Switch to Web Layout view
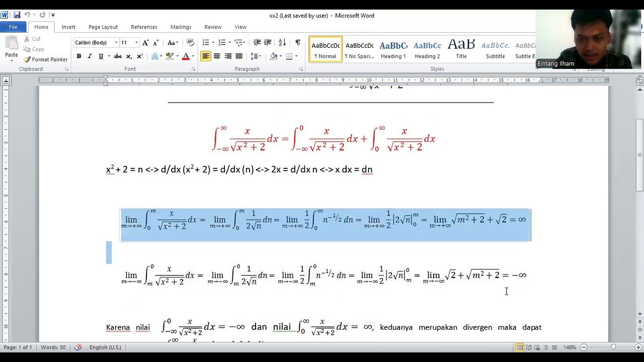The image size is (644, 362). [537, 347]
